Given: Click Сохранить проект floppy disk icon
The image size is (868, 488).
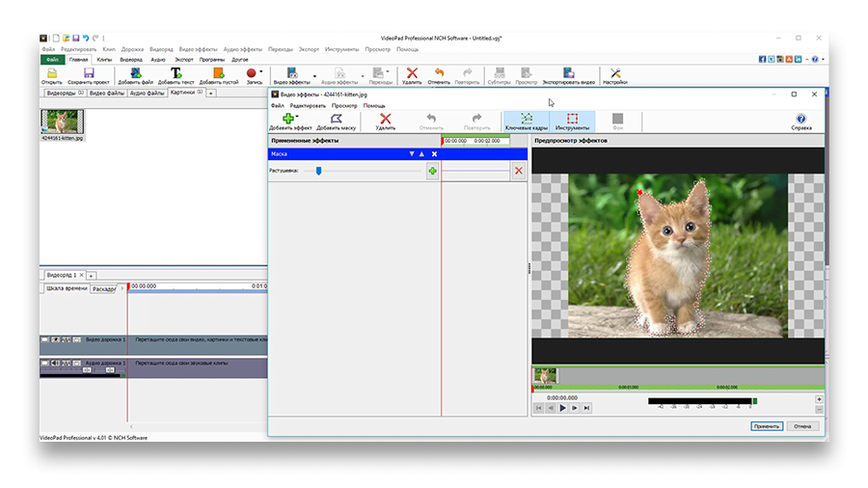Looking at the screenshot, I should coord(89,73).
